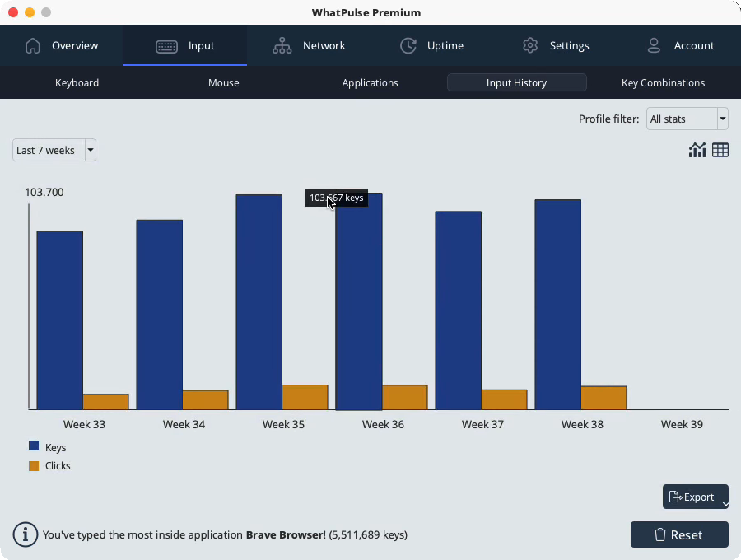Open the Profile filter All stats dropdown
Image resolution: width=741 pixels, height=560 pixels.
pyautogui.click(x=687, y=119)
